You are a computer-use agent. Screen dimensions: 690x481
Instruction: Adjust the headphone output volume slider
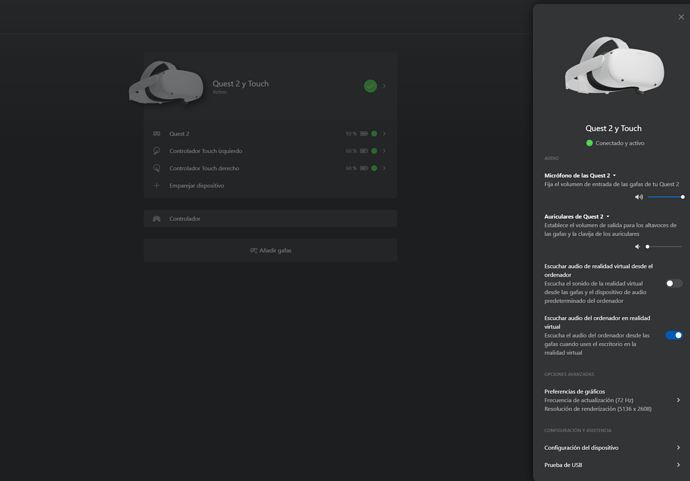click(x=664, y=247)
